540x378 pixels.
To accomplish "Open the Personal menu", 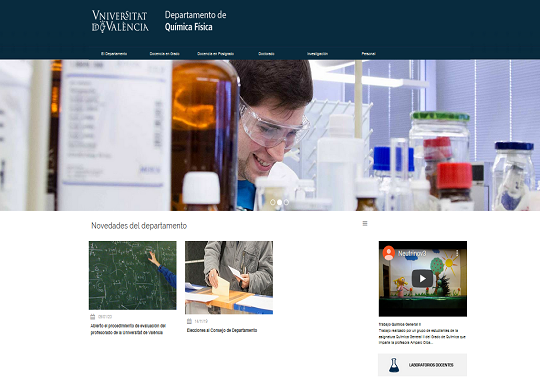I will pyautogui.click(x=368, y=54).
